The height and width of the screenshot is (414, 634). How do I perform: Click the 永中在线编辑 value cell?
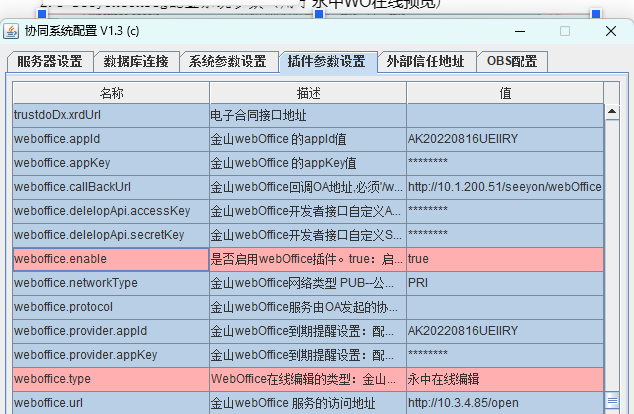(x=505, y=379)
